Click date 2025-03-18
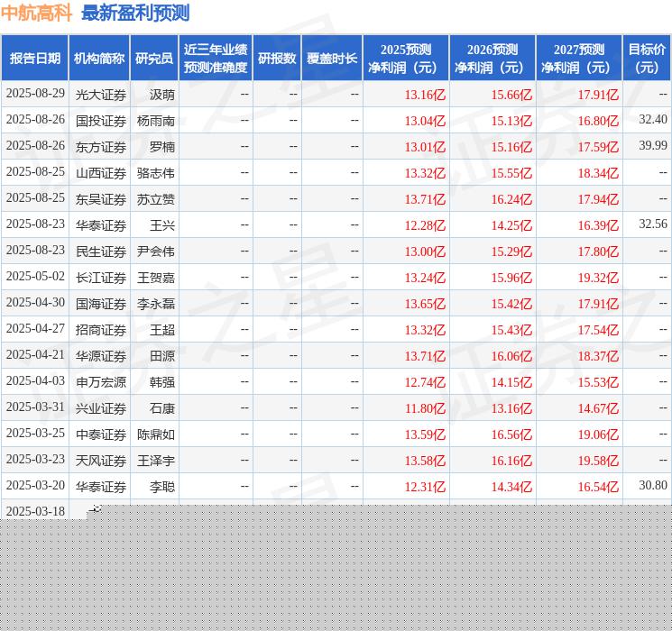Screen dimensions: 672x631 pyautogui.click(x=35, y=511)
